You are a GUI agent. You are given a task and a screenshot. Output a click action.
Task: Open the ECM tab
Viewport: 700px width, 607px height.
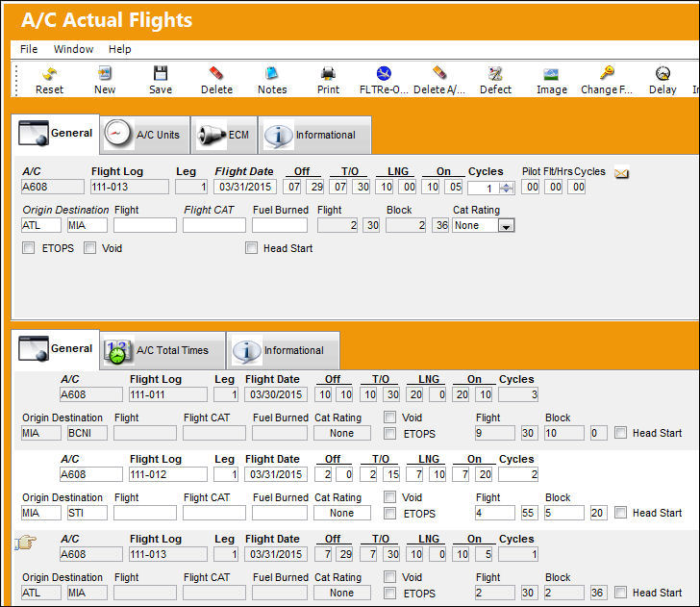[x=224, y=135]
